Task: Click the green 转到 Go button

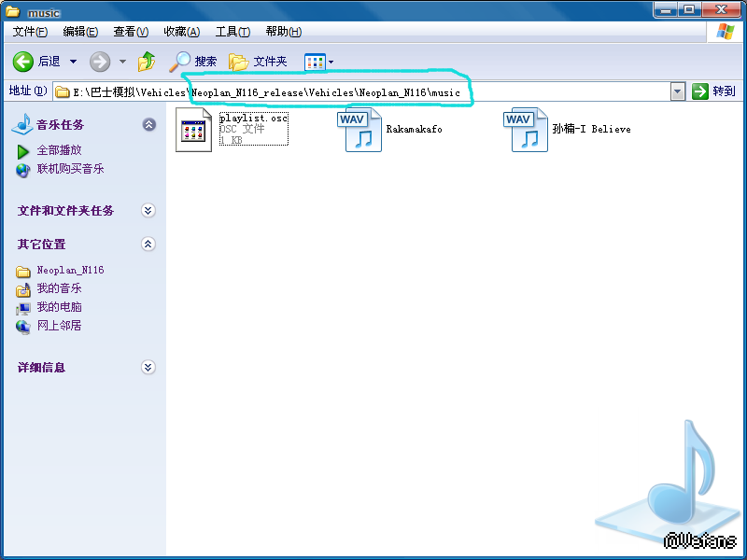Action: tap(713, 91)
